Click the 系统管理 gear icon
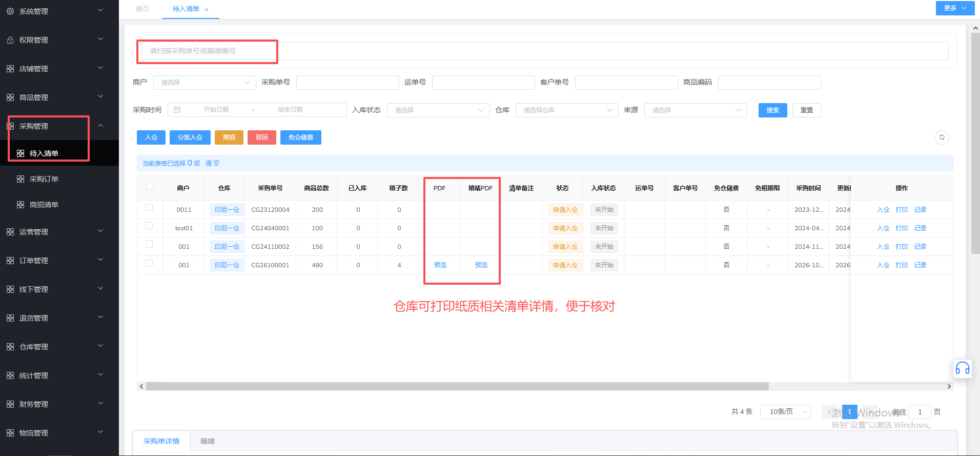980x456 pixels. (10, 11)
